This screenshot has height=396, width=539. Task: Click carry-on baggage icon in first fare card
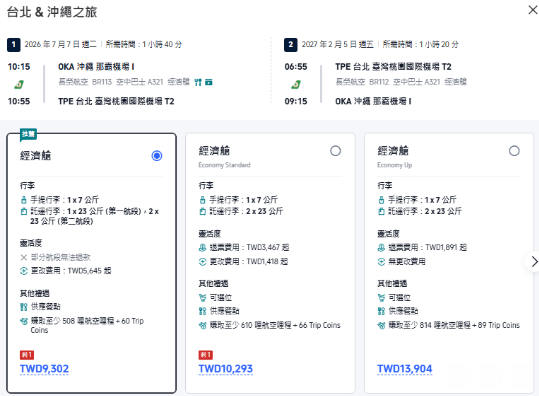click(x=24, y=200)
